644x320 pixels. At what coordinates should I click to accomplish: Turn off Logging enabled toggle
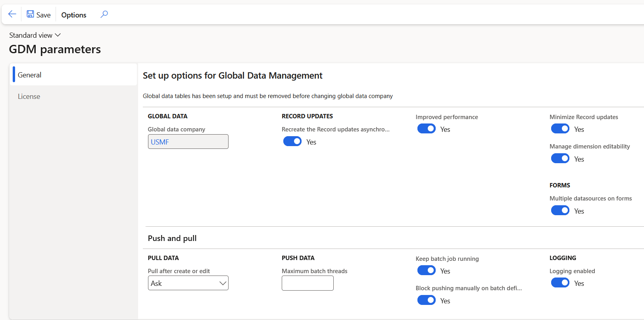[560, 283]
